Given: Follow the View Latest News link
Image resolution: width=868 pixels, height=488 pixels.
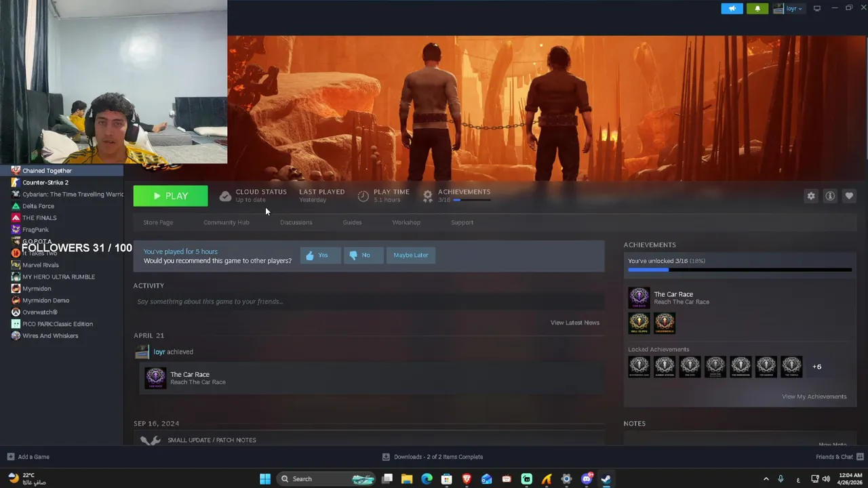Looking at the screenshot, I should tap(575, 323).
